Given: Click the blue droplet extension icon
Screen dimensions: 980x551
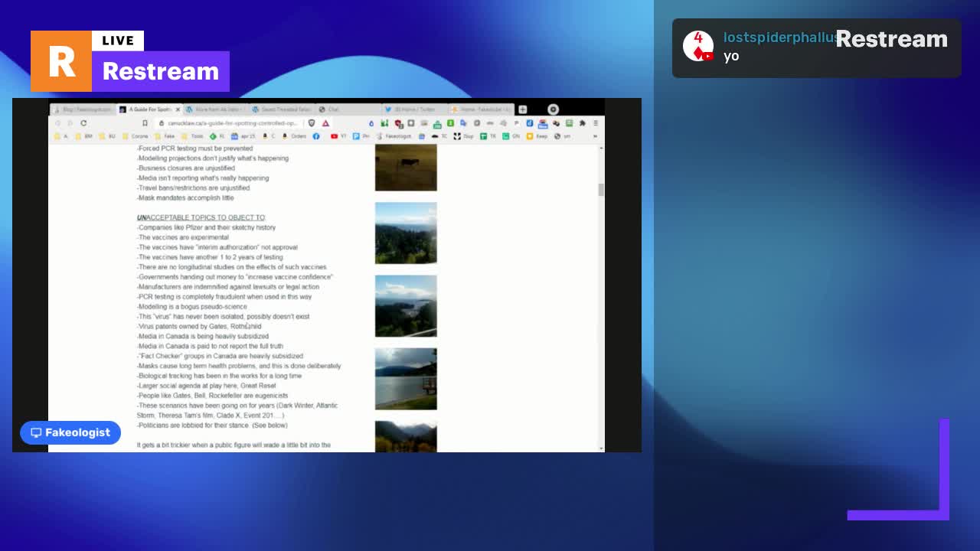Looking at the screenshot, I should click(x=371, y=123).
